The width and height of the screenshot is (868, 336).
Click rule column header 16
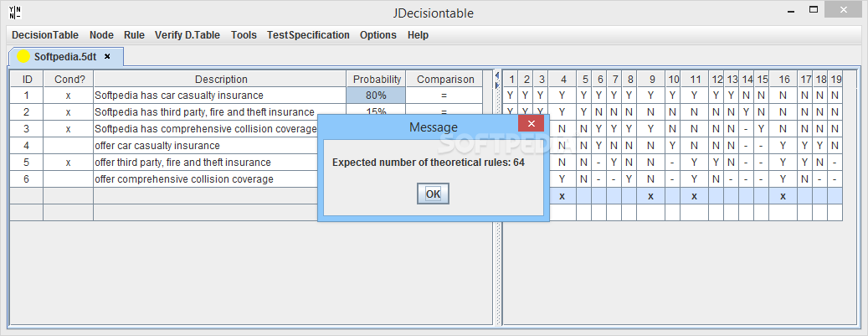click(x=783, y=80)
